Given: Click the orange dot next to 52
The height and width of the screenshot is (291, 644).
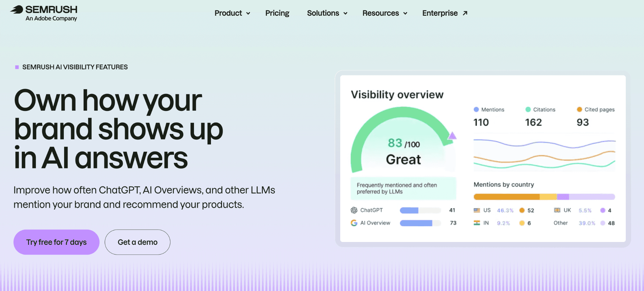Looking at the screenshot, I should click(522, 210).
